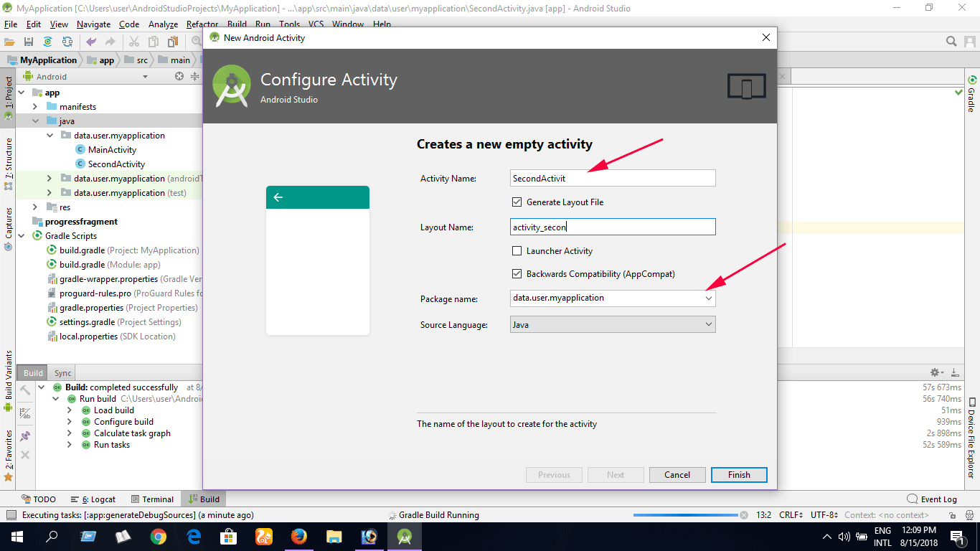Open the Windows notification center icon
Image resolution: width=980 pixels, height=551 pixels.
pos(957,537)
